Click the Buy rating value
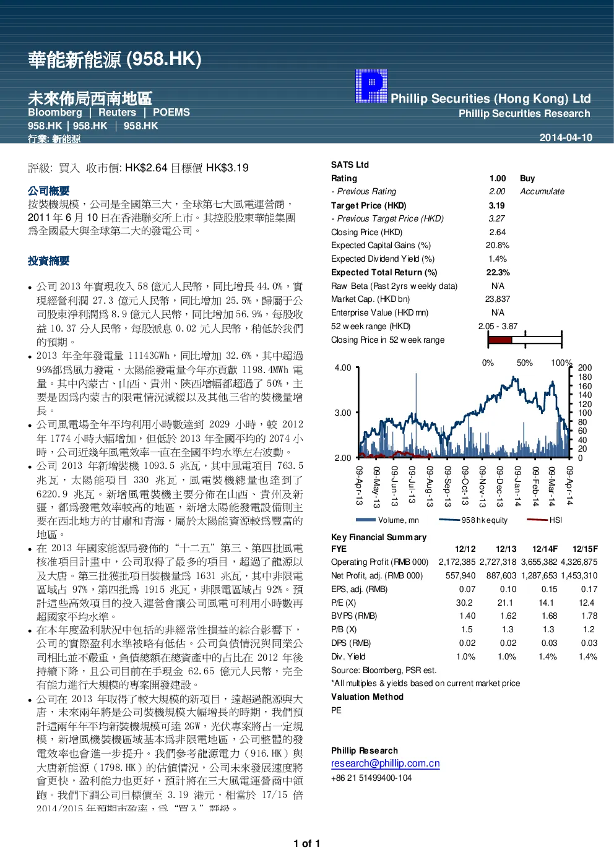This screenshot has width=614, height=868. [527, 178]
